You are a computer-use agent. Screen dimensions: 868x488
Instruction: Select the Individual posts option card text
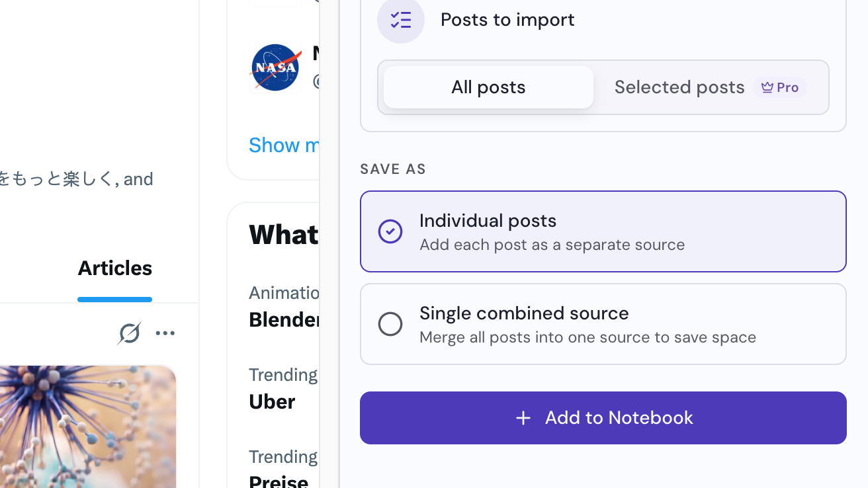(488, 220)
